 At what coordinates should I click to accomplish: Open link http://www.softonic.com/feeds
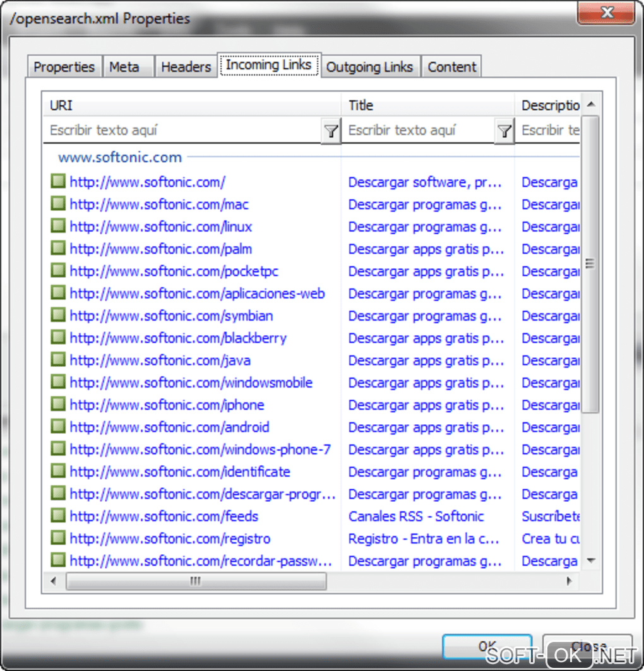click(x=164, y=516)
